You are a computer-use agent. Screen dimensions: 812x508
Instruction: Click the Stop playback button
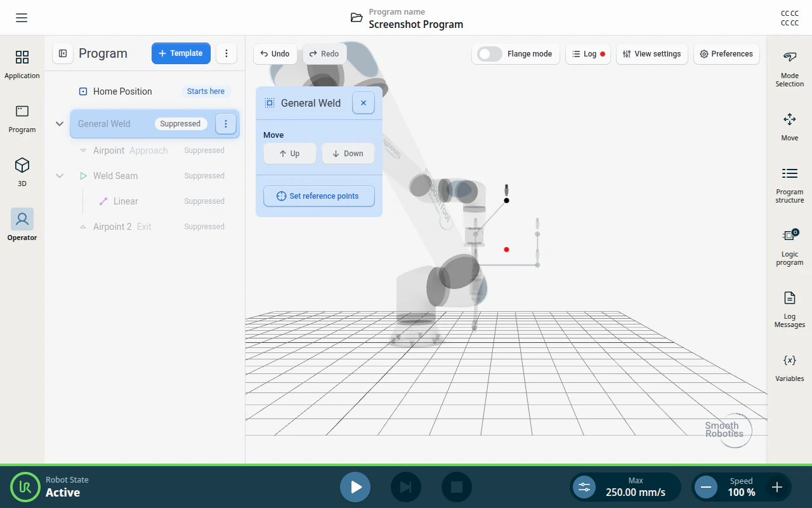point(457,487)
